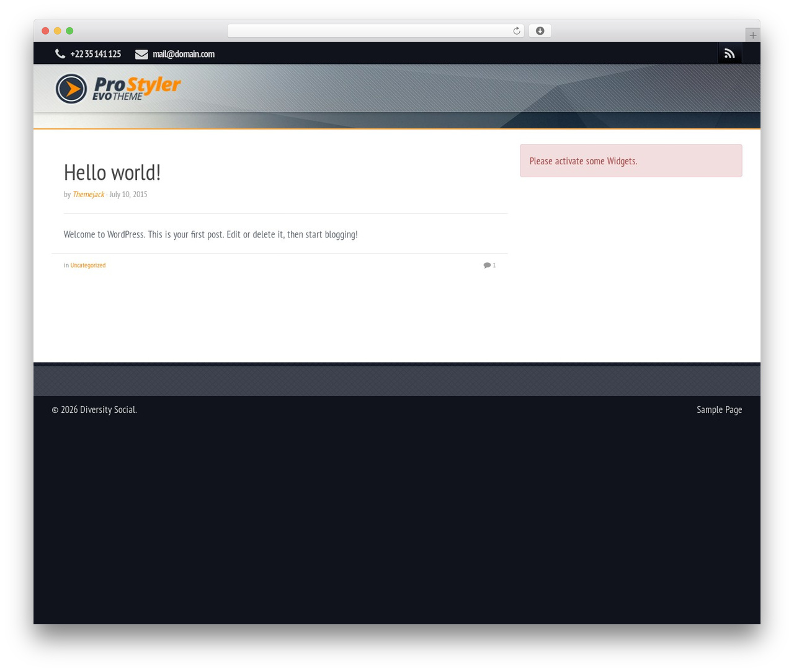
Task: Click the ProStyler round arrow logo
Action: [x=71, y=89]
